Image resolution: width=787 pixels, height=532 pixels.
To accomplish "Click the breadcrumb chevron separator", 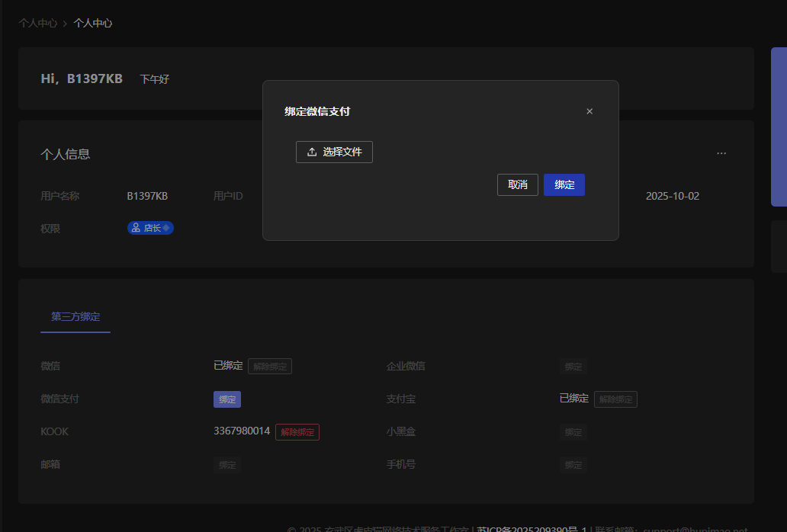I will [x=65, y=24].
